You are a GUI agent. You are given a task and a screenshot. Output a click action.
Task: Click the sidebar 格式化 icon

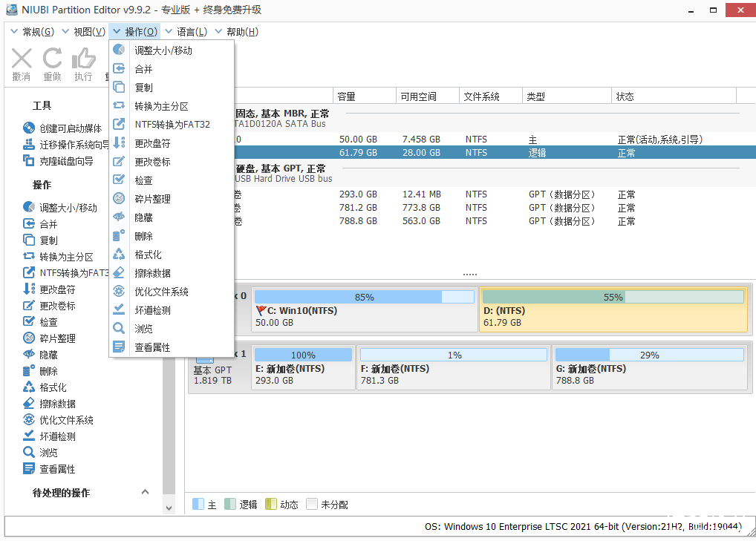click(29, 387)
